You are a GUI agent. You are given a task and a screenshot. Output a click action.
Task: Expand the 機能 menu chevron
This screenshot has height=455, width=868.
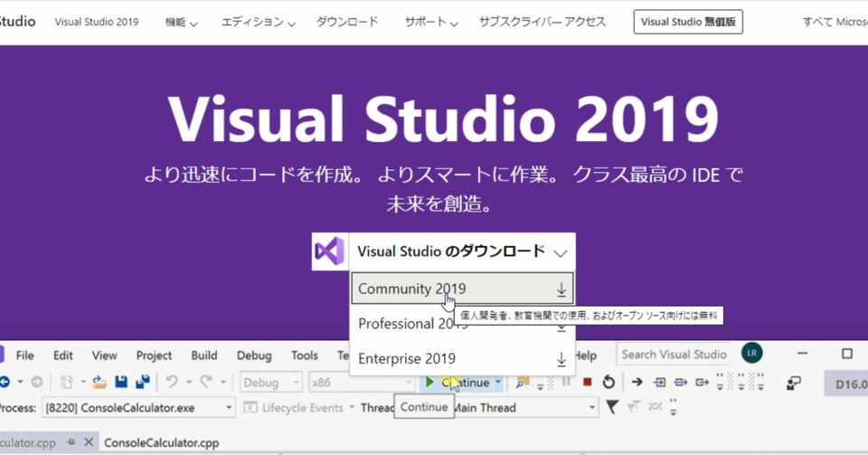(193, 24)
